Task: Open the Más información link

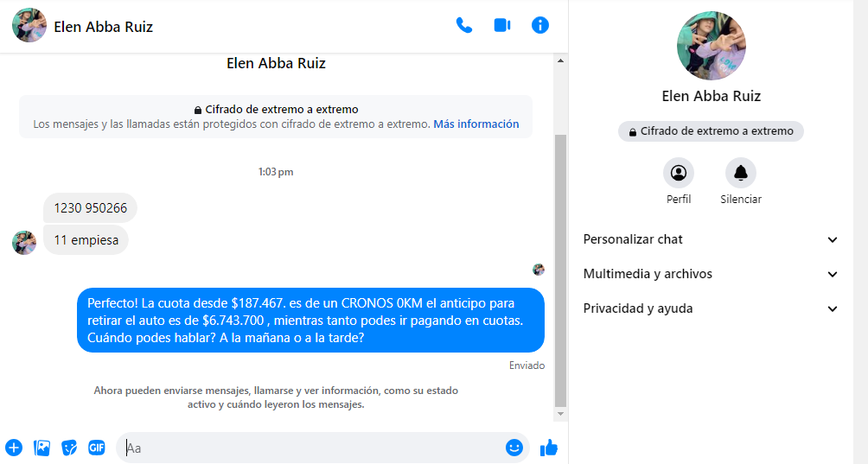Action: (x=476, y=124)
